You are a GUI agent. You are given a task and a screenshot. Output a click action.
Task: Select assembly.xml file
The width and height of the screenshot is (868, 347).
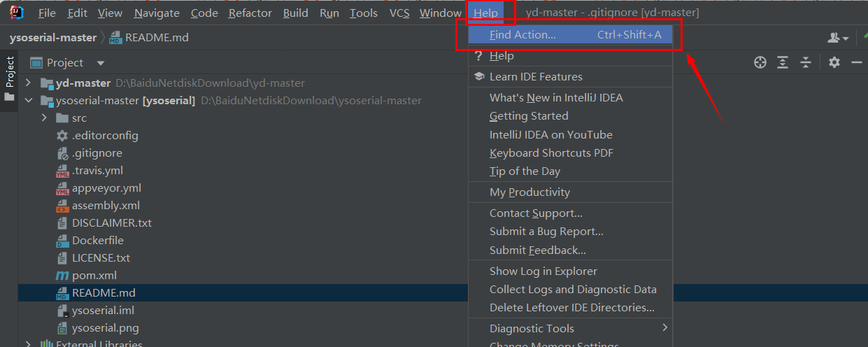106,206
